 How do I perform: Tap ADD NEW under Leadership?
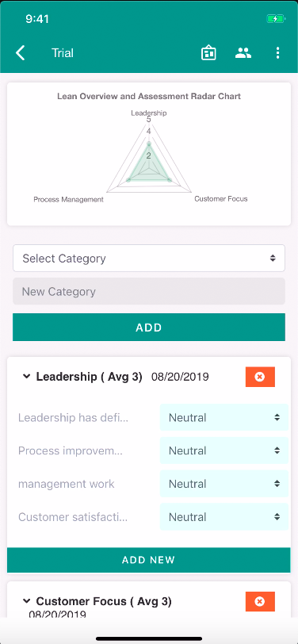[148, 559]
